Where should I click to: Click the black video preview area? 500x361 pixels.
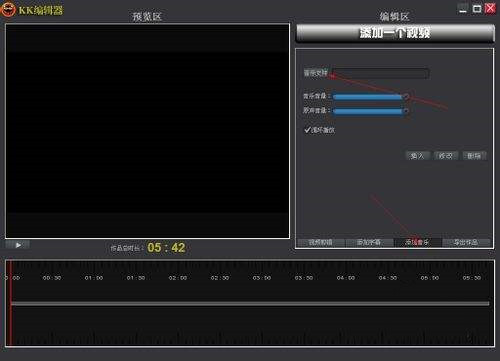(x=147, y=131)
